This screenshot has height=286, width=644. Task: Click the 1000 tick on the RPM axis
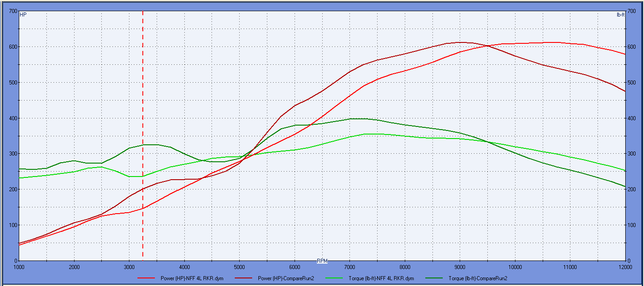pos(19,267)
